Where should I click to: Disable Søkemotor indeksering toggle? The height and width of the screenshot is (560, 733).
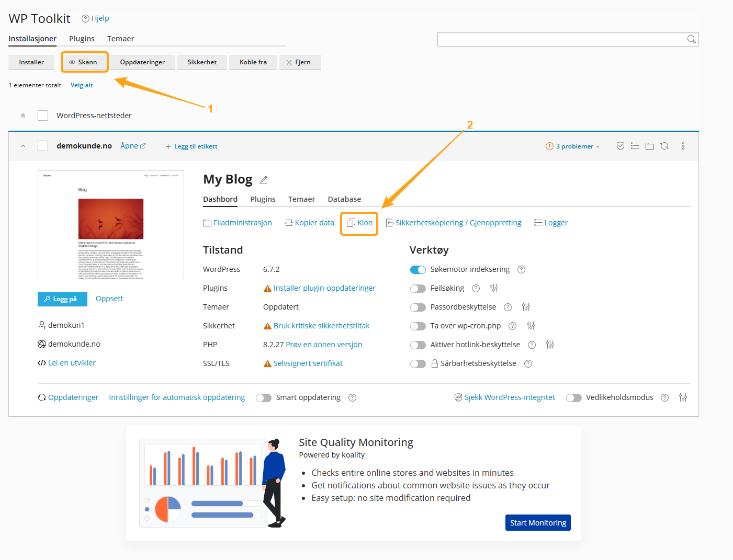pos(418,270)
